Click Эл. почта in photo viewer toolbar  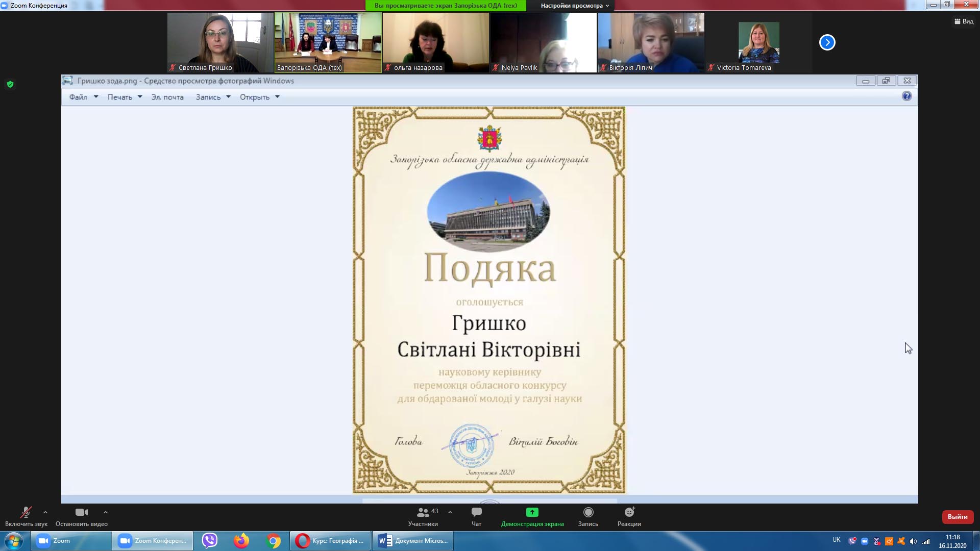167,97
